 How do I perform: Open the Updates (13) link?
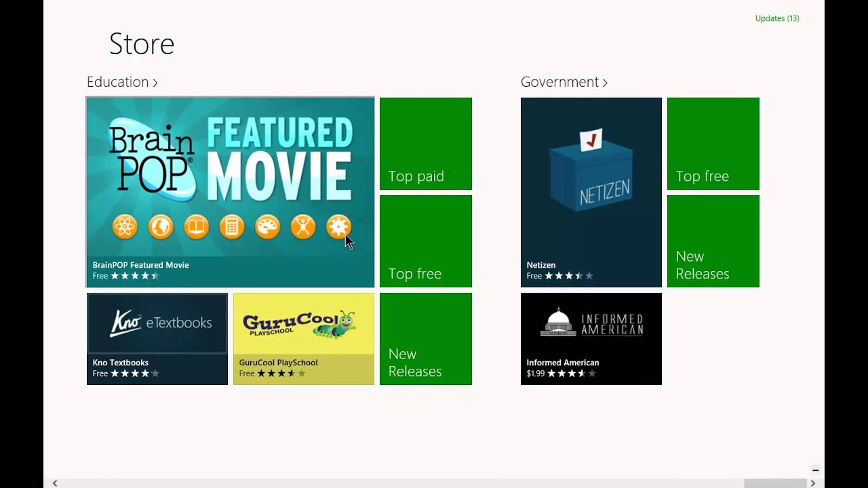(777, 18)
